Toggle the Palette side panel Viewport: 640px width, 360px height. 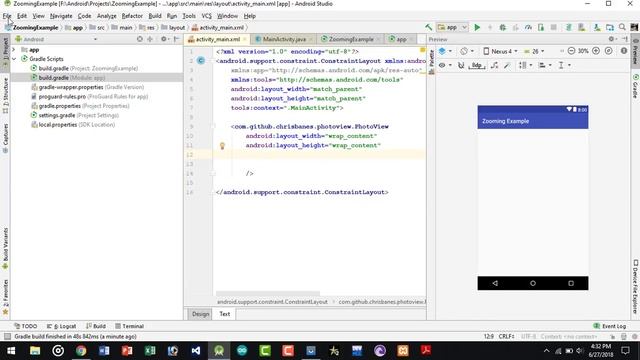click(431, 62)
